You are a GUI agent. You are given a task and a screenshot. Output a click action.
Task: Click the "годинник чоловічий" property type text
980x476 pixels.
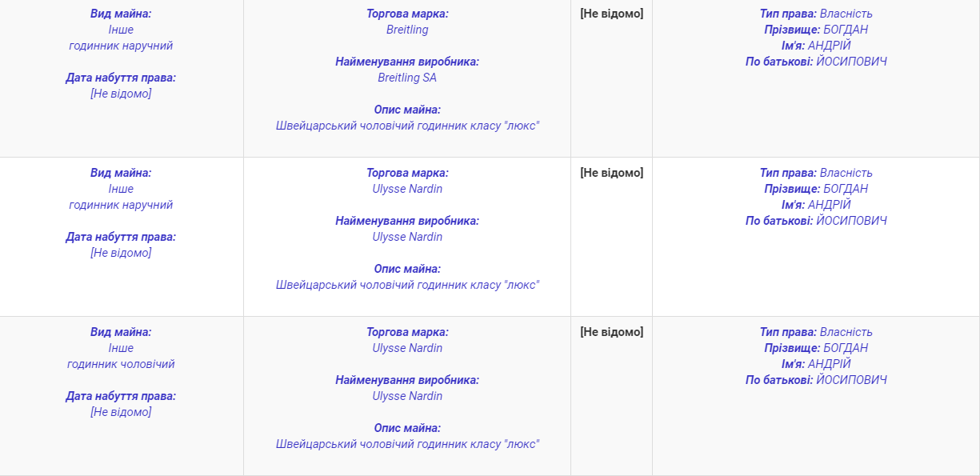(121, 364)
